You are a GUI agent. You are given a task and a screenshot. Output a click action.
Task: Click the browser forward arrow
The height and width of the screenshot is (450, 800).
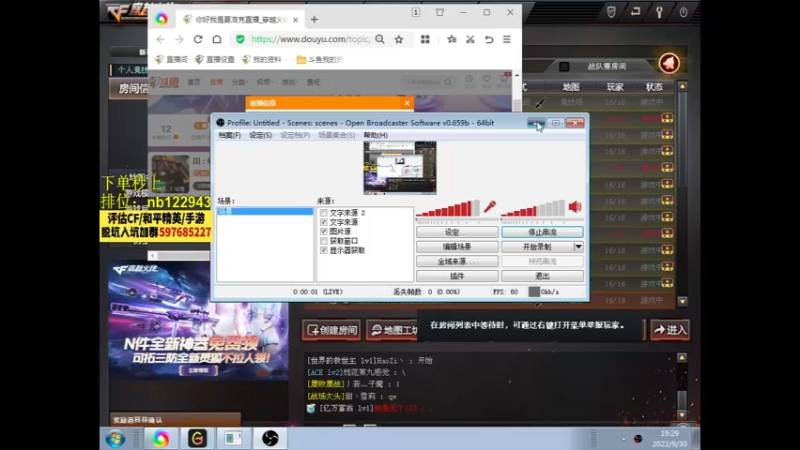click(179, 39)
